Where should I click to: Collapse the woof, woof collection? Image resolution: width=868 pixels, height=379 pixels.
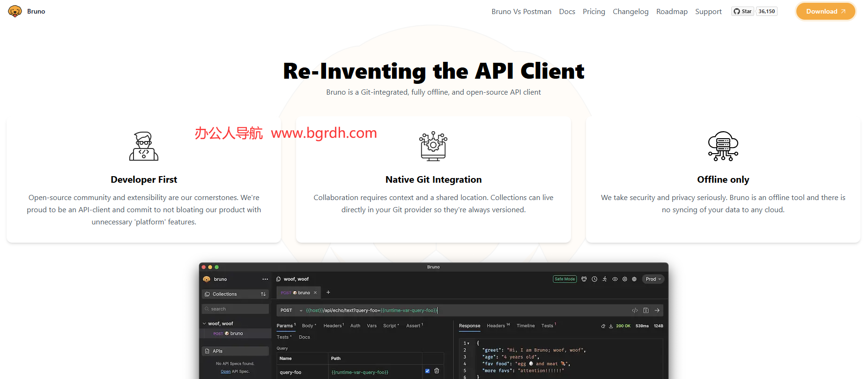tap(204, 324)
